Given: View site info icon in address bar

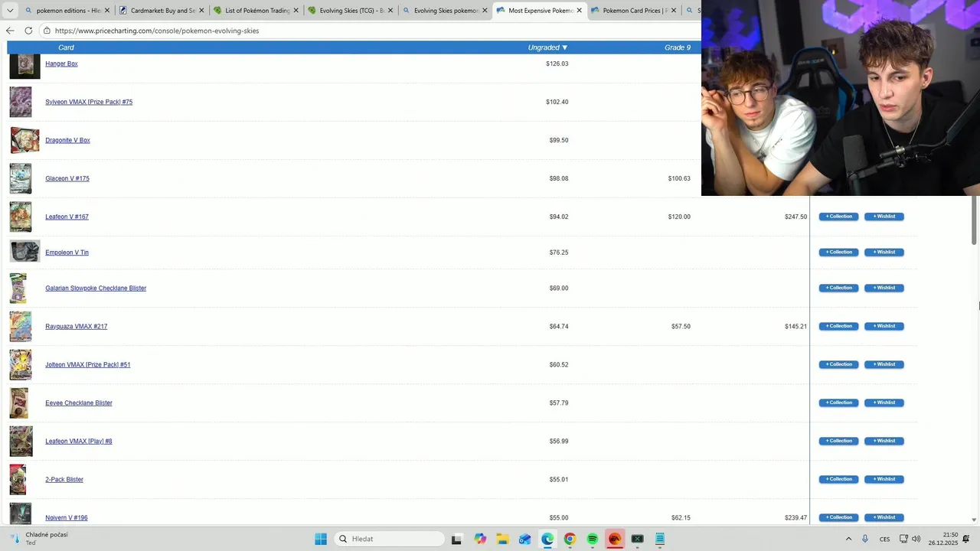Looking at the screenshot, I should [47, 31].
